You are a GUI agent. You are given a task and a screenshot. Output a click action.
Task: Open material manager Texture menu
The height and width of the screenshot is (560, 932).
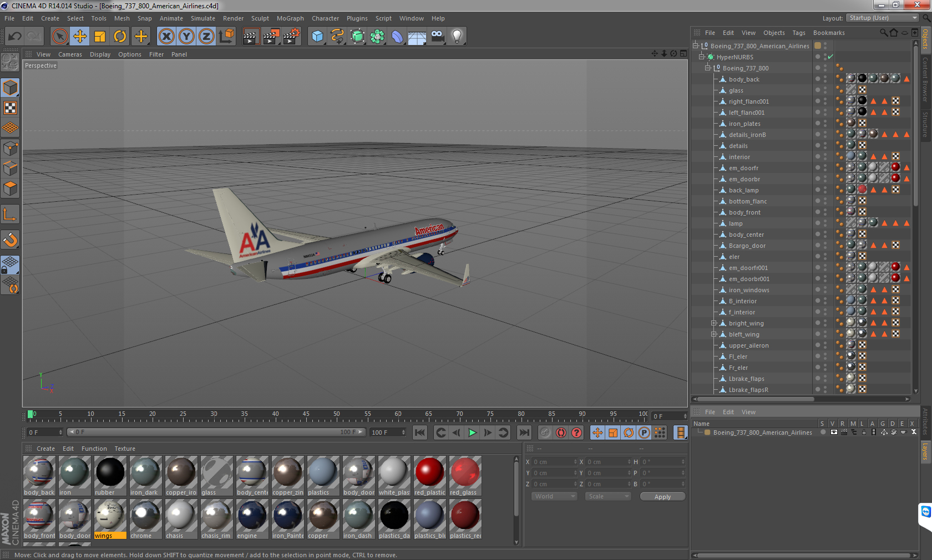(125, 449)
